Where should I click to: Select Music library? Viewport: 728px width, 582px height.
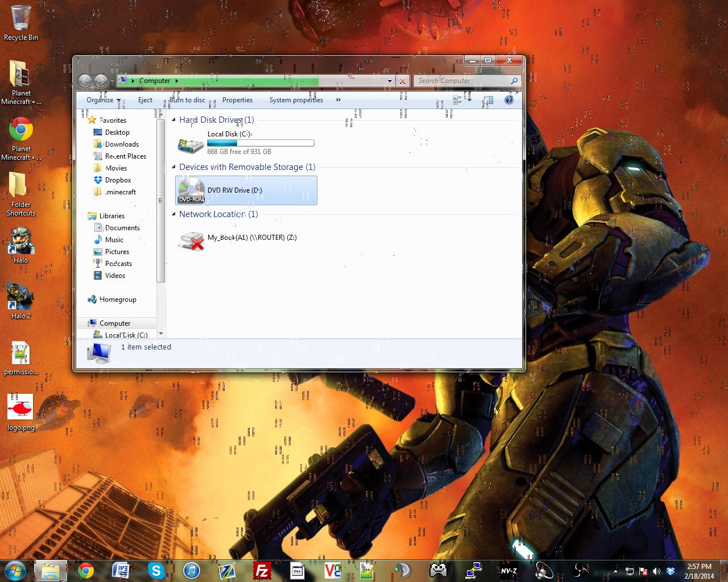[x=114, y=240]
